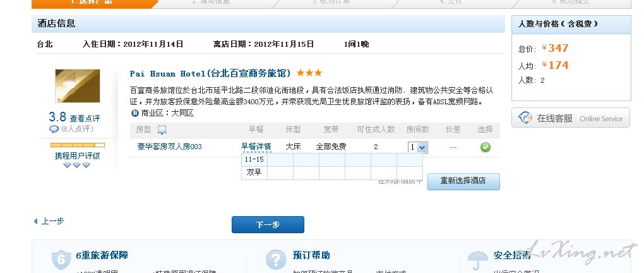
Task: Click the hotel three-star rating icons
Action: click(x=309, y=73)
